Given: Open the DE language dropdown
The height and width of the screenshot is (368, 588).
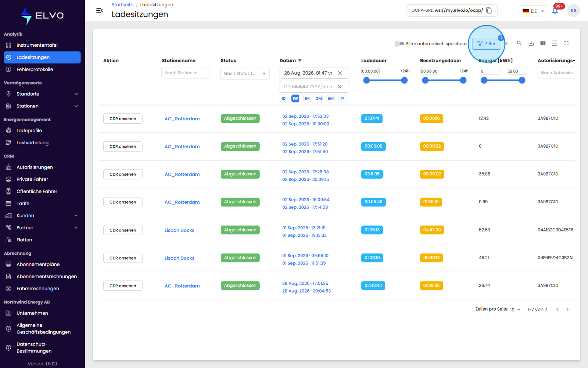Looking at the screenshot, I should pos(533,11).
